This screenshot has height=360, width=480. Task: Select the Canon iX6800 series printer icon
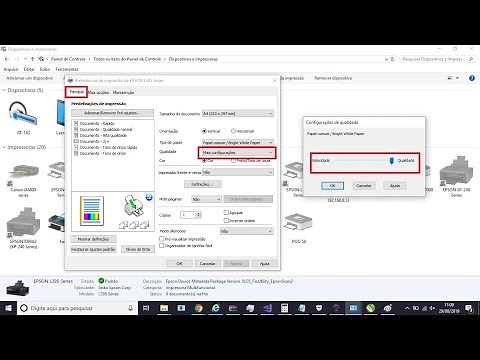pyautogui.click(x=23, y=173)
